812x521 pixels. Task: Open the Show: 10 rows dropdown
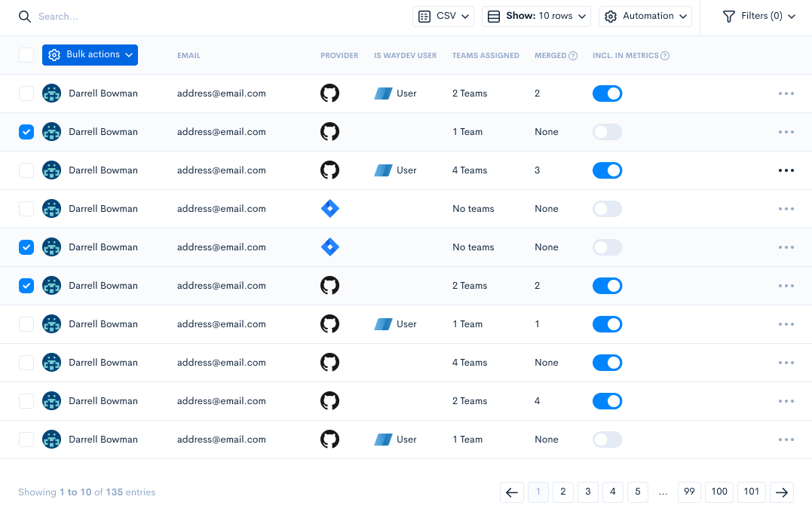pos(536,16)
